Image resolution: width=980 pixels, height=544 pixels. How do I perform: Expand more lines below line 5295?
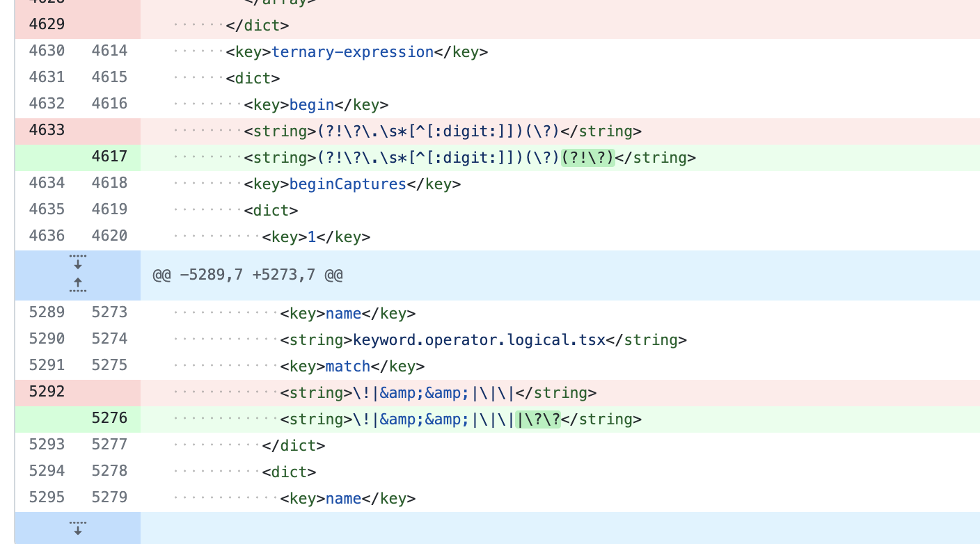pos(78,527)
